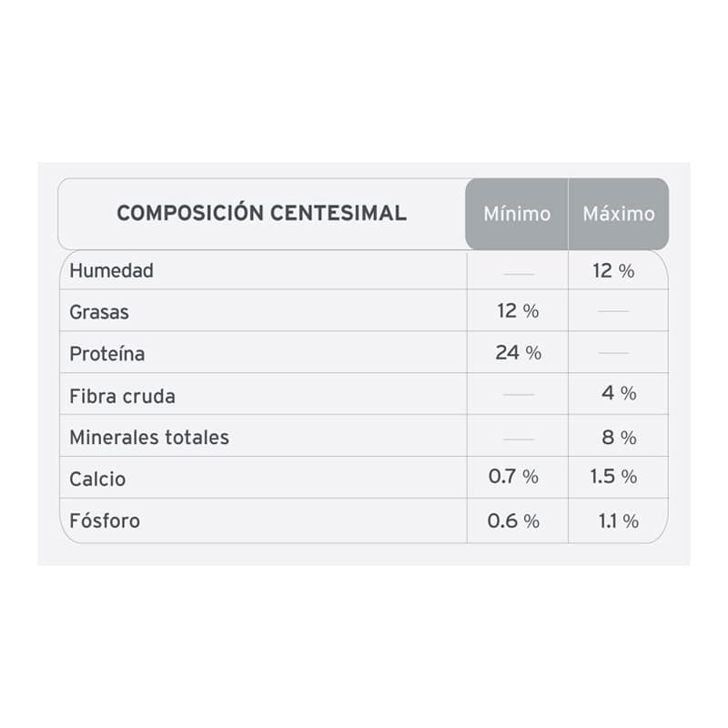This screenshot has width=728, height=728.
Task: Click the empty dash in Humedad minimum cell
Action: 519,273
